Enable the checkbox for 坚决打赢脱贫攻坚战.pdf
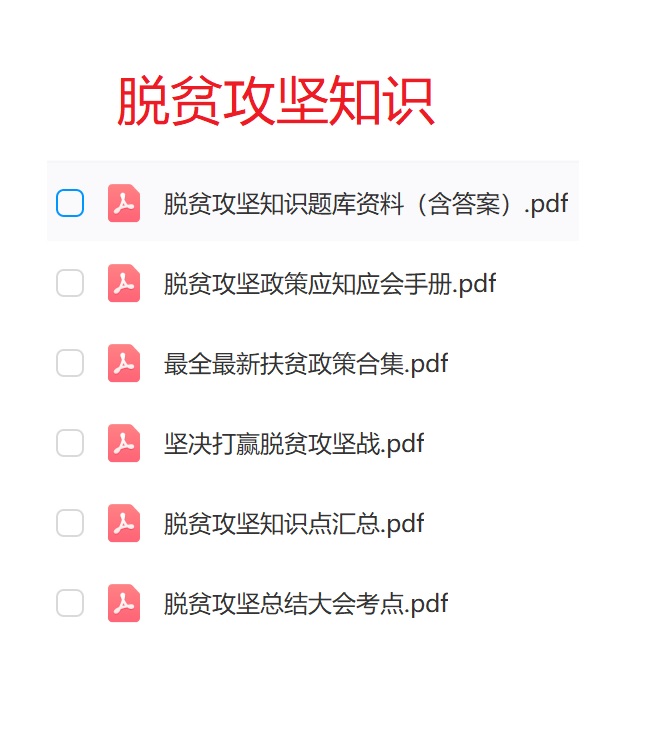This screenshot has width=650, height=742. click(70, 443)
